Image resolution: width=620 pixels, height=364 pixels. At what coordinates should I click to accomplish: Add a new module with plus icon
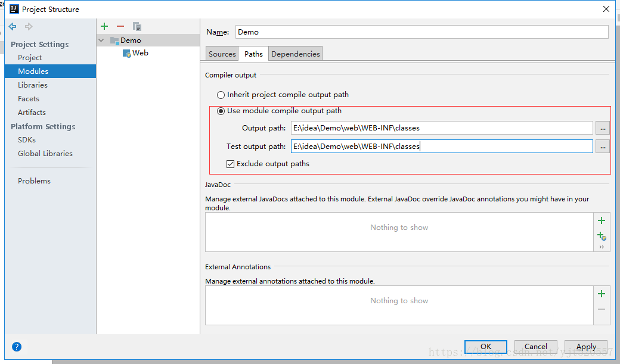[104, 26]
